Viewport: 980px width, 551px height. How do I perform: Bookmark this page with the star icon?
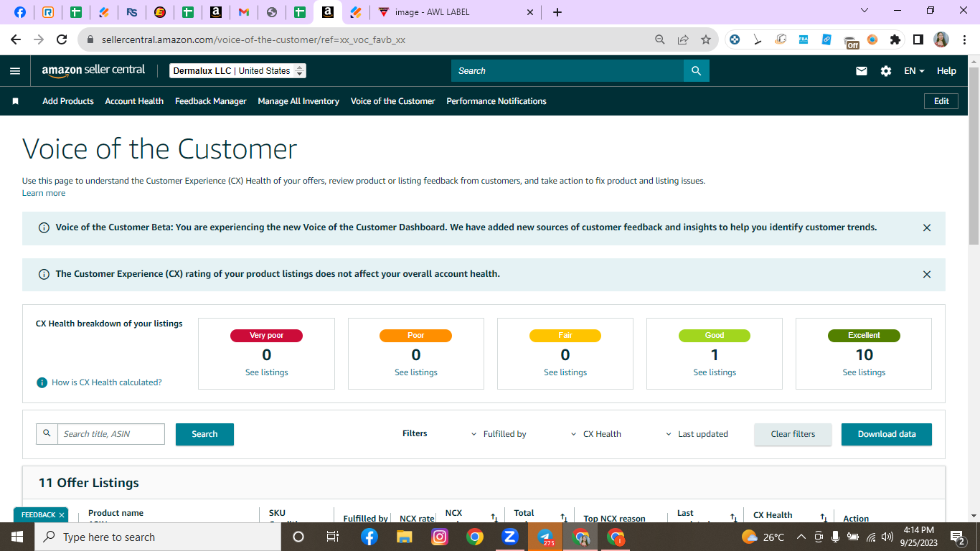[x=706, y=40]
